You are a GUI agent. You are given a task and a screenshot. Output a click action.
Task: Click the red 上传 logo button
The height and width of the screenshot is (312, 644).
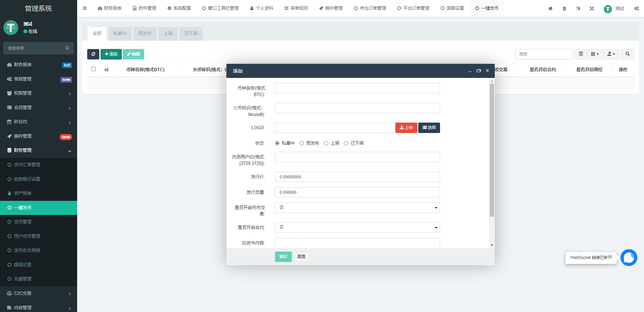point(406,128)
